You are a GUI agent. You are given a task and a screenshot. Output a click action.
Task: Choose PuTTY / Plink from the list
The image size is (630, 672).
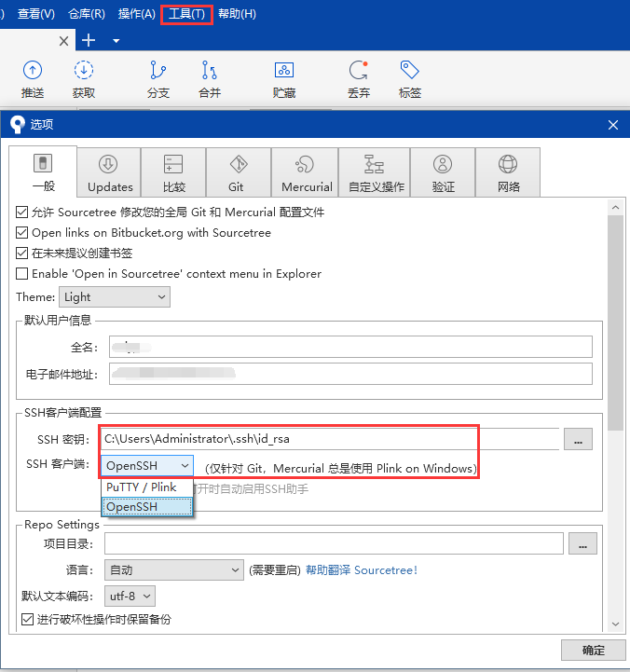147,487
